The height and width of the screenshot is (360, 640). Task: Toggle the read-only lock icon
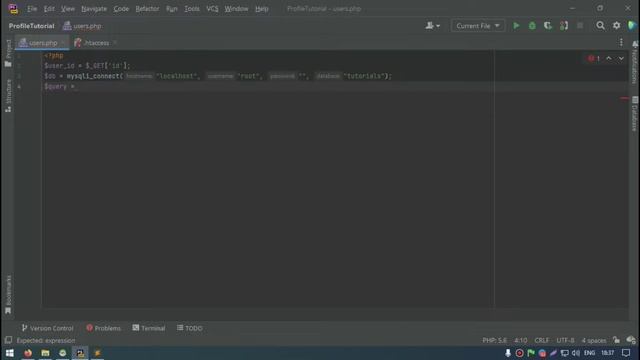click(616, 340)
